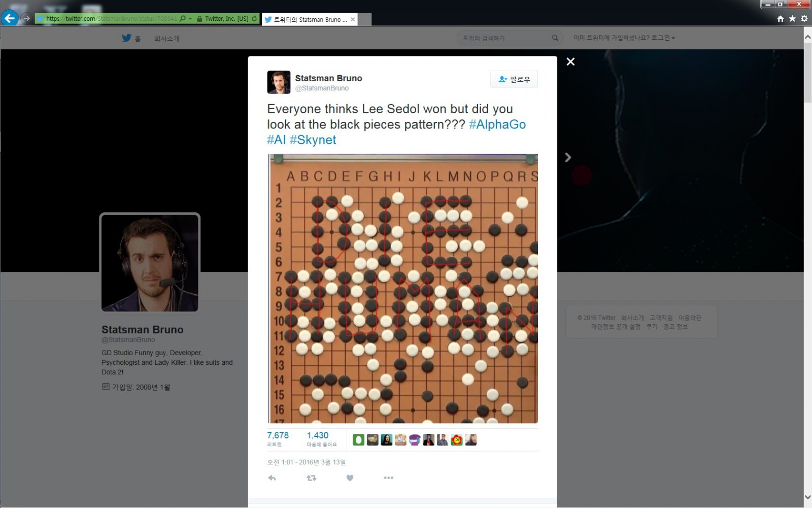Expand the 로그인 login dropdown

[x=663, y=38]
